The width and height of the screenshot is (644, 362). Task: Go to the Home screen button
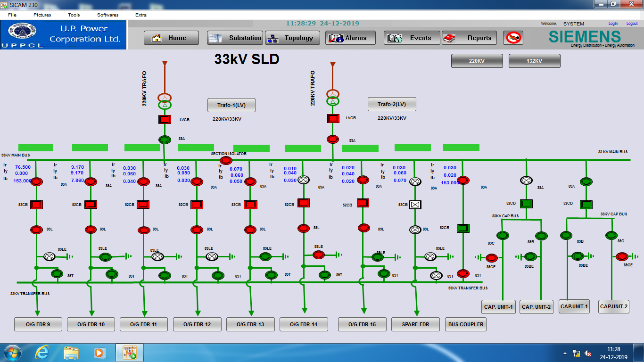click(x=171, y=38)
